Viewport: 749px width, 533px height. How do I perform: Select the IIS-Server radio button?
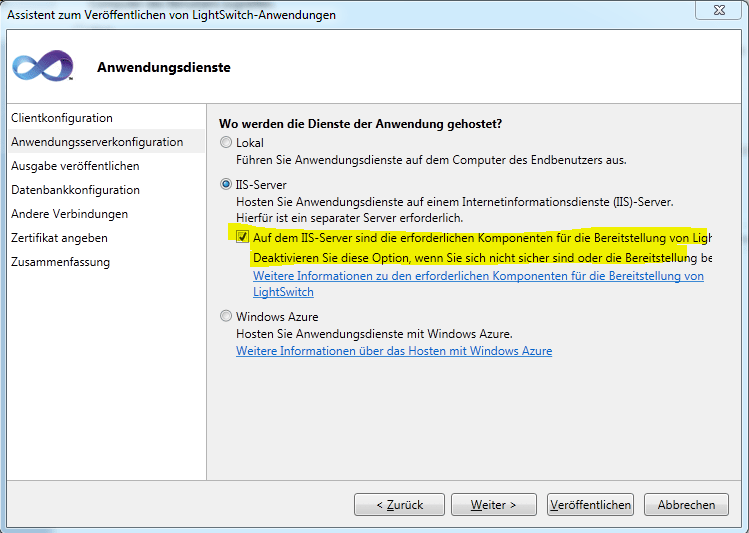coord(226,184)
